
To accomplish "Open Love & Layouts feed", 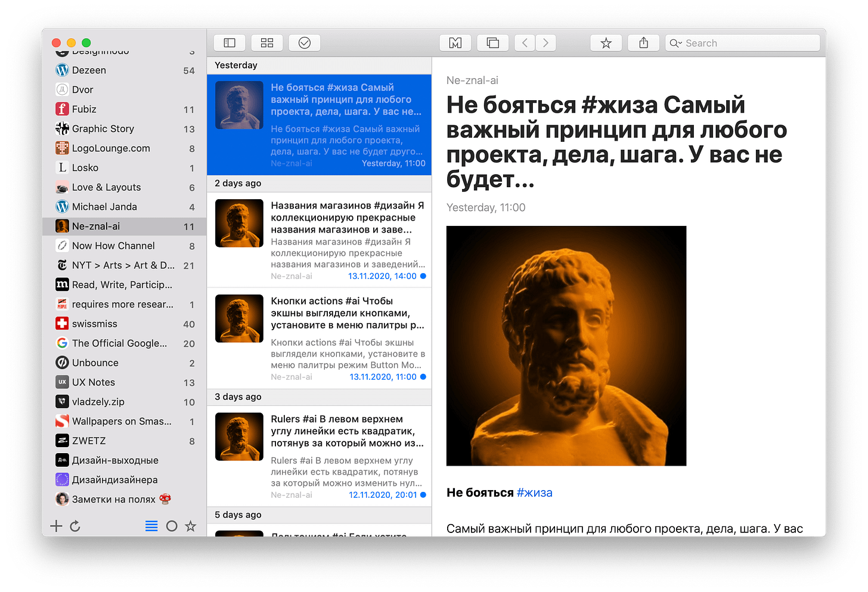I will [125, 187].
